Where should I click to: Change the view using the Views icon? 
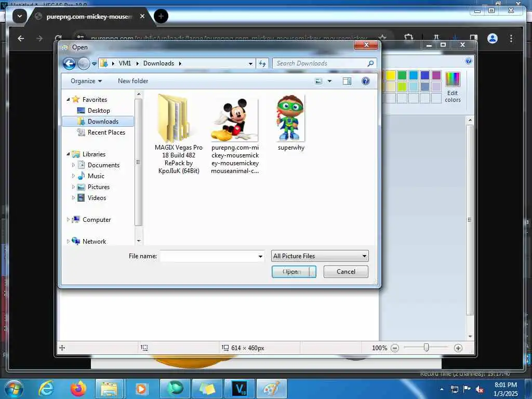(x=318, y=81)
